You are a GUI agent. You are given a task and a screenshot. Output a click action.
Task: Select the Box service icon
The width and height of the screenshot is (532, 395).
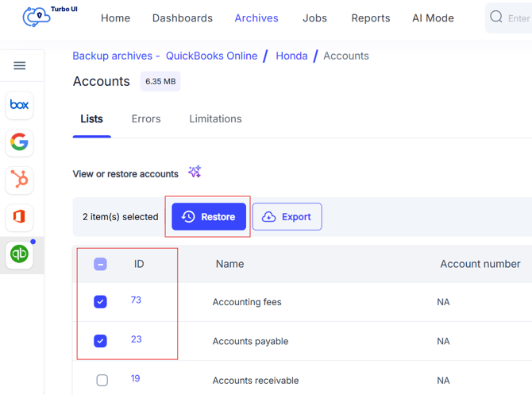(x=20, y=105)
